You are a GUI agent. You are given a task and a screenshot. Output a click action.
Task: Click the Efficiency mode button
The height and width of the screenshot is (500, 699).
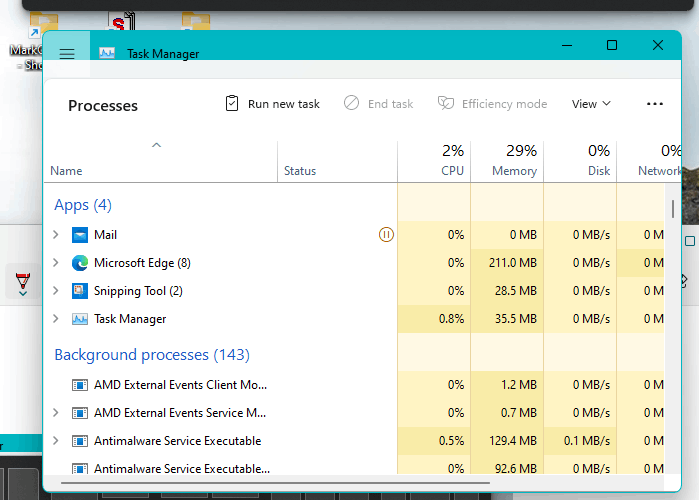tap(492, 104)
